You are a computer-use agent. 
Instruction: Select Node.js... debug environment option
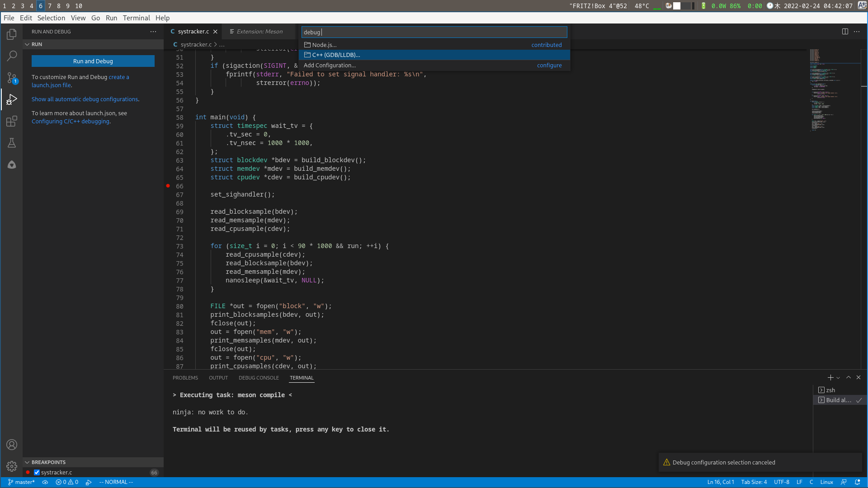434,45
